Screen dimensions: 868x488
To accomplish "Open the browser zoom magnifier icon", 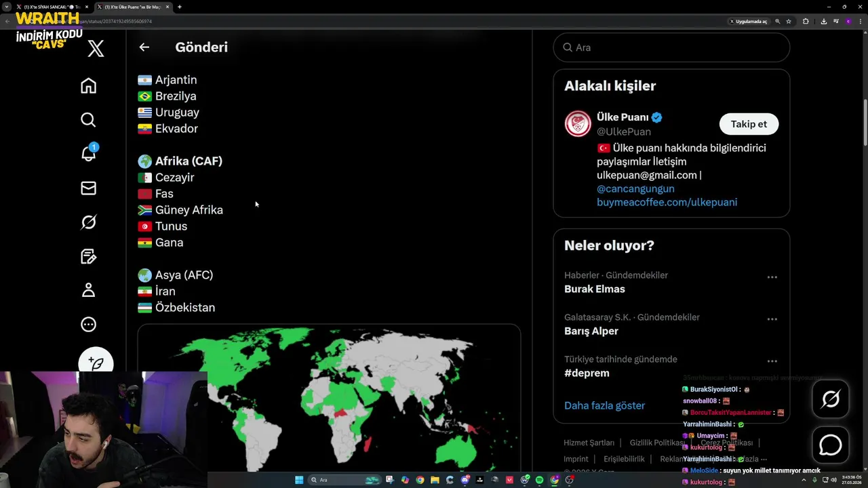I will pyautogui.click(x=777, y=21).
